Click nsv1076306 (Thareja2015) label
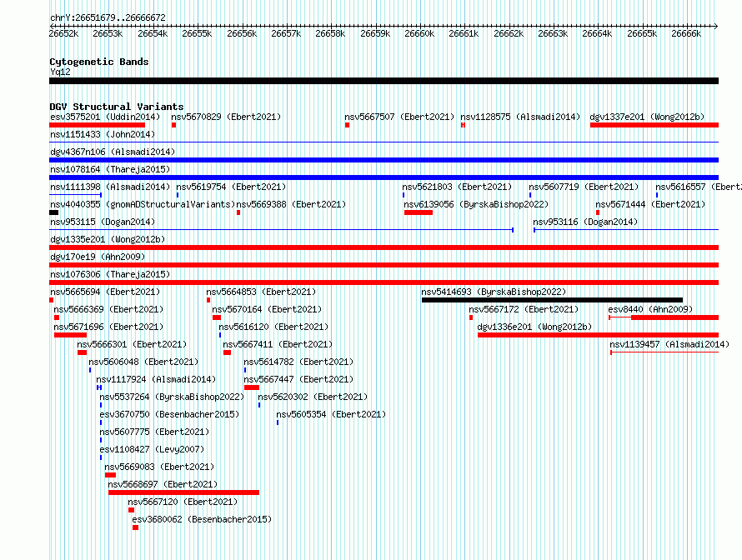742x560 pixels. pos(110,274)
